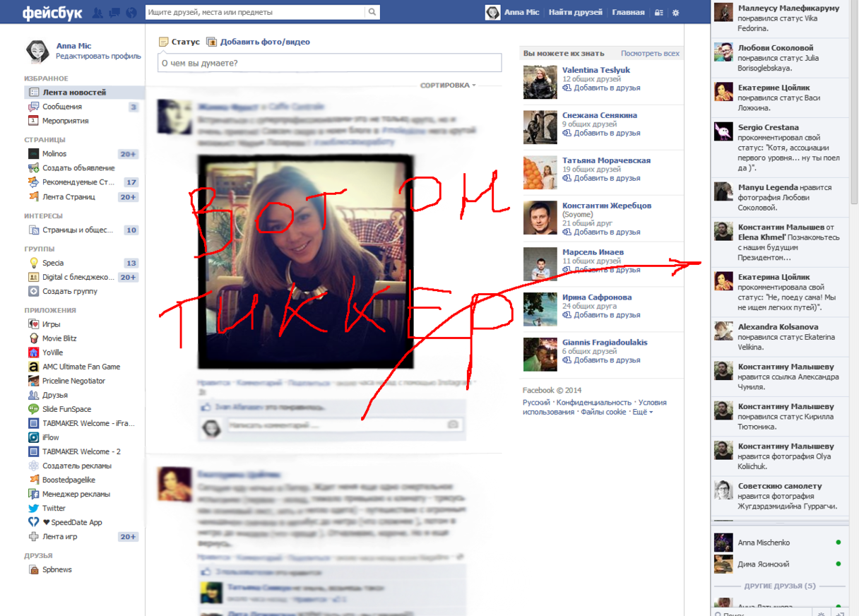
Task: Open Ирина Сафронова's profile name
Action: (597, 297)
